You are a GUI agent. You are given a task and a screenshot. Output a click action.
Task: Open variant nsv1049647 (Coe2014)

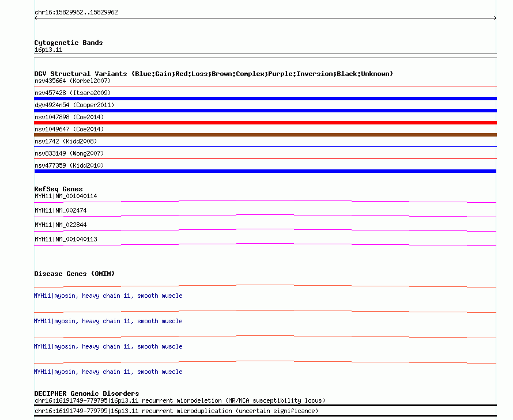[x=69, y=129]
